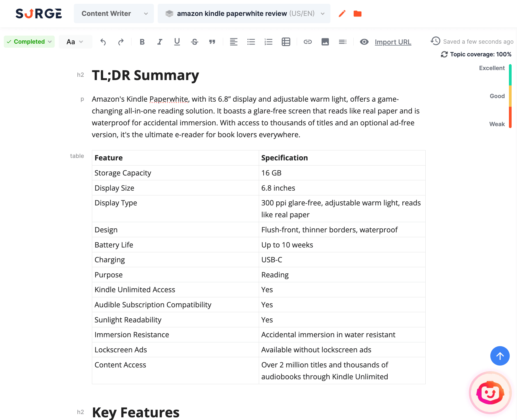
Task: Toggle underline formatting
Action: click(177, 42)
